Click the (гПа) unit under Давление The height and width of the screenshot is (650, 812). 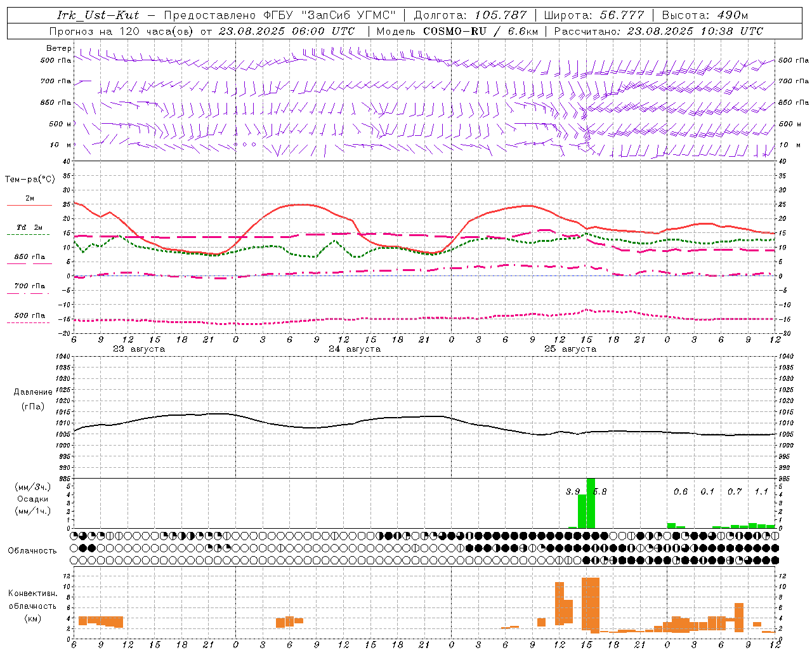tap(33, 407)
